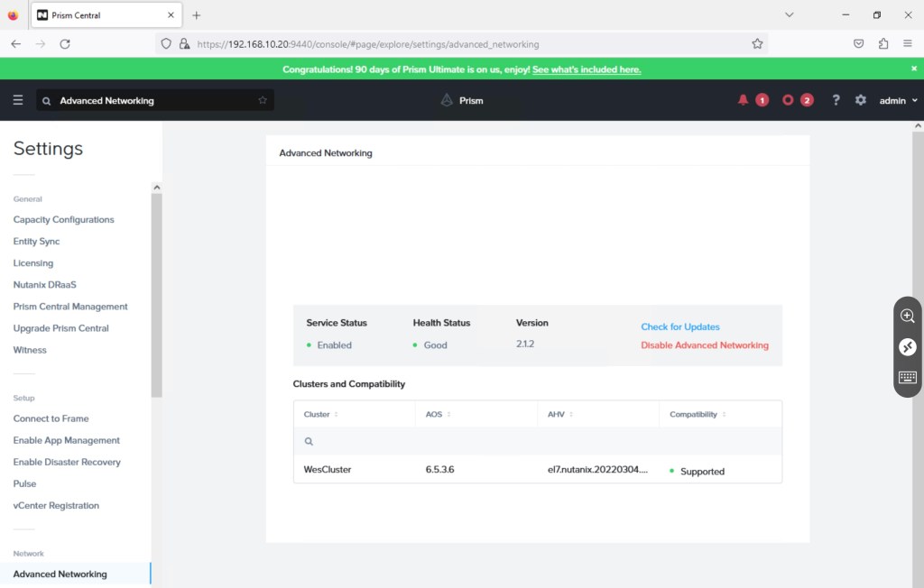Screen dimensions: 924x588
Task: Click the cluster table search field
Action: [x=541, y=441]
